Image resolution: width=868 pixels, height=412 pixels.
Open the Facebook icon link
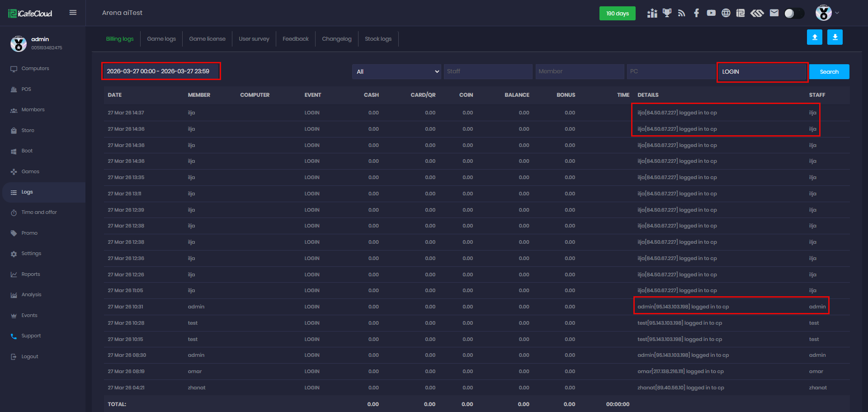coord(696,13)
